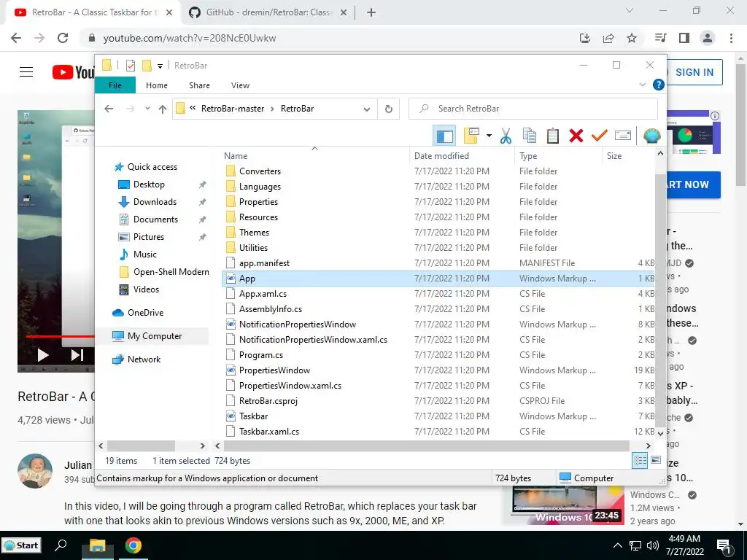This screenshot has width=747, height=560.
Task: Refresh the RetroBar folder view
Action: (x=389, y=109)
